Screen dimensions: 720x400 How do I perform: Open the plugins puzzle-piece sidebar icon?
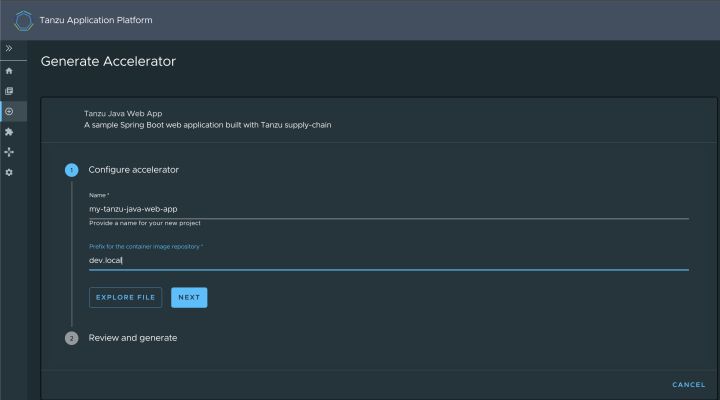(x=9, y=132)
